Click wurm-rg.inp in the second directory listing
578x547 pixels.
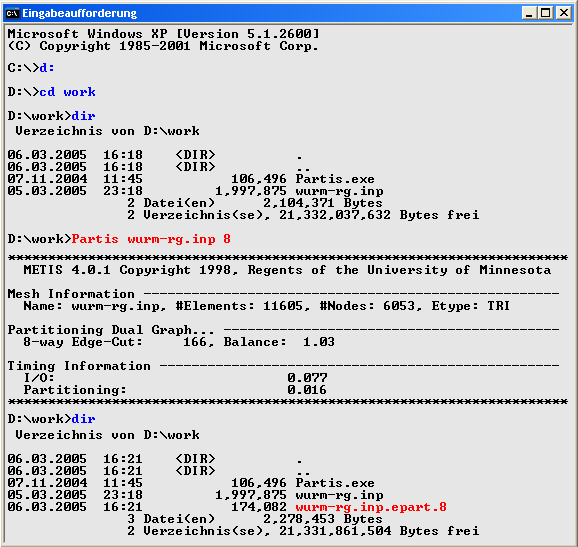(x=340, y=495)
